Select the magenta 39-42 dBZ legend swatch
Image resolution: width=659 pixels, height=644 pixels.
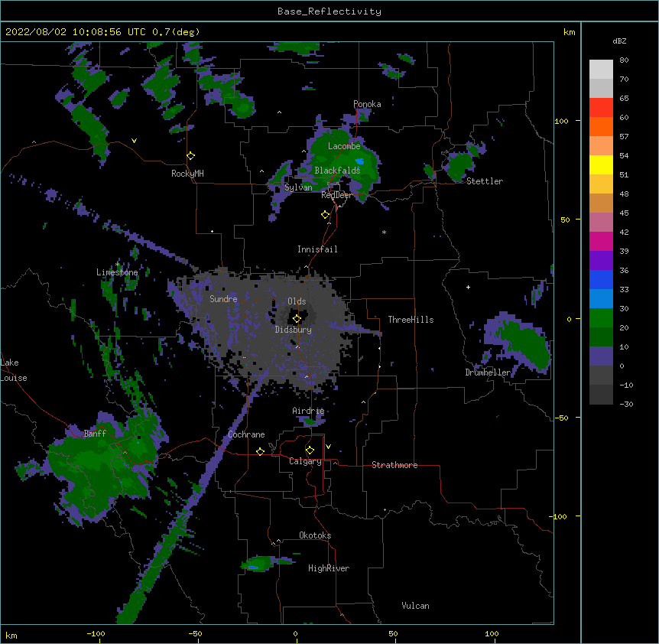click(601, 241)
